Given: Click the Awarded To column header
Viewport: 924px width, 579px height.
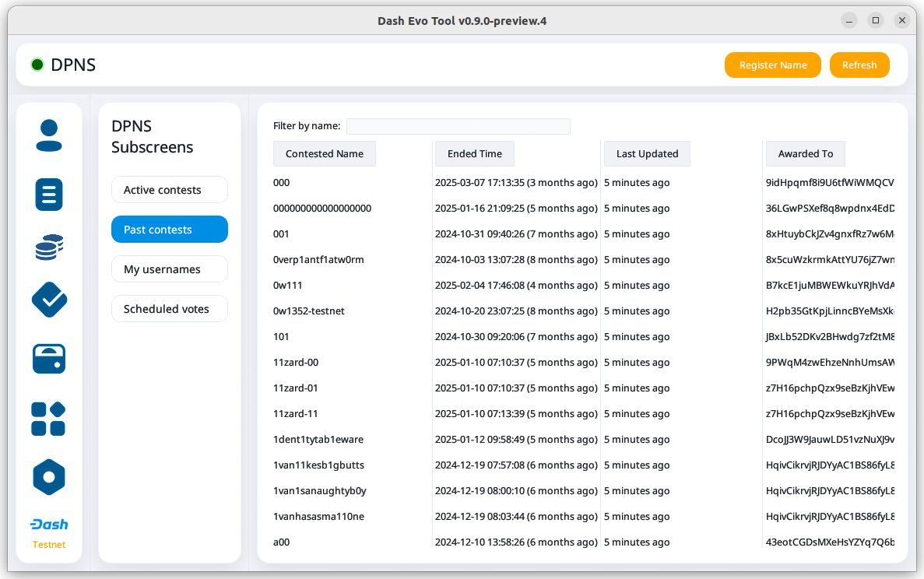Looking at the screenshot, I should pyautogui.click(x=806, y=154).
